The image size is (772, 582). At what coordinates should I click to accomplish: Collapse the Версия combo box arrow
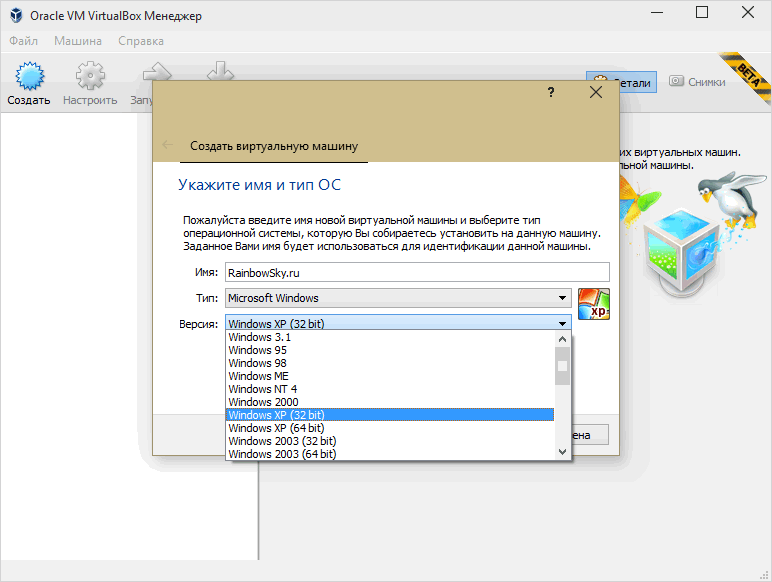pyautogui.click(x=562, y=323)
